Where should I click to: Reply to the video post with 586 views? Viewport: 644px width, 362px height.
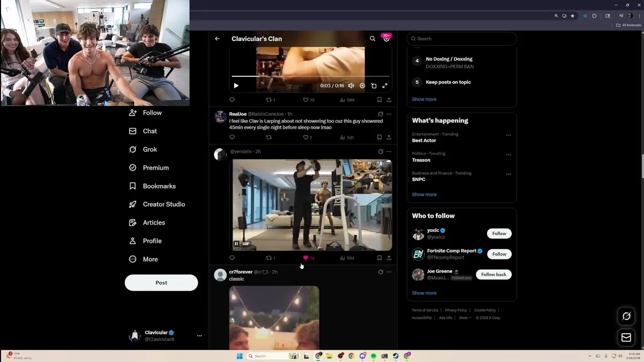pos(232,100)
